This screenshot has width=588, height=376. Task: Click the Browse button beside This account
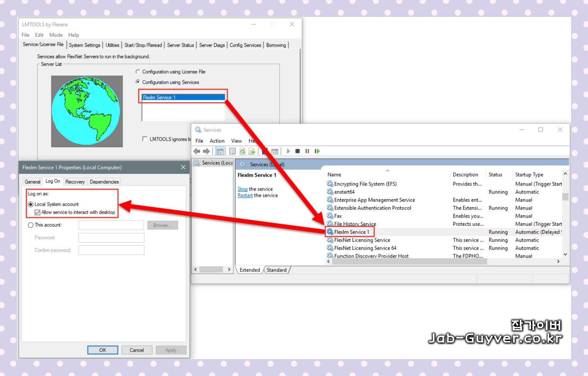[x=163, y=225]
